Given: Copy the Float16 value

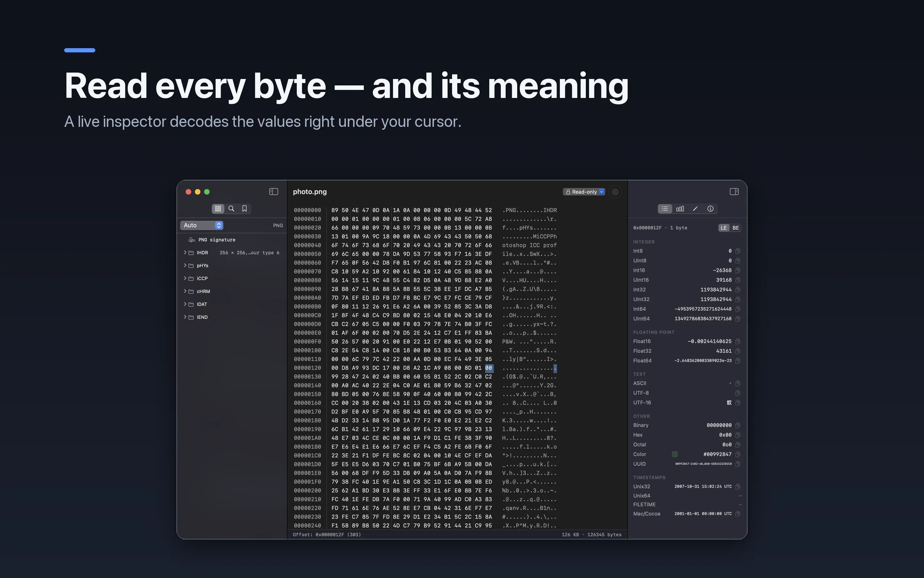Looking at the screenshot, I should [738, 341].
